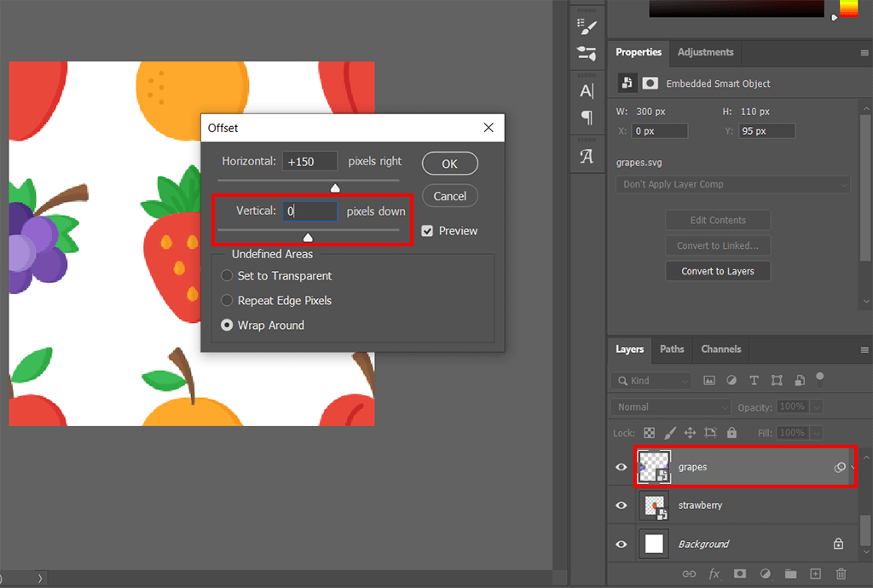The height and width of the screenshot is (588, 873).
Task: Lock transparent pixels
Action: tap(649, 433)
